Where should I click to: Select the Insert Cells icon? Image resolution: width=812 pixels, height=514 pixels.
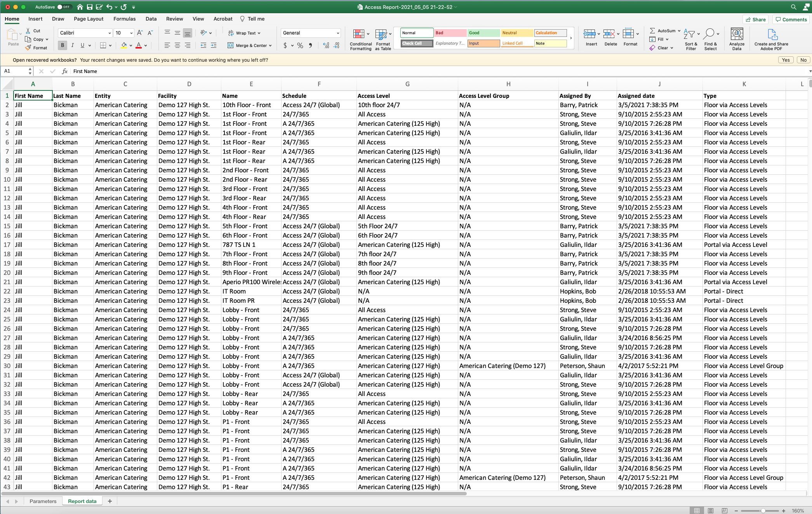(591, 38)
